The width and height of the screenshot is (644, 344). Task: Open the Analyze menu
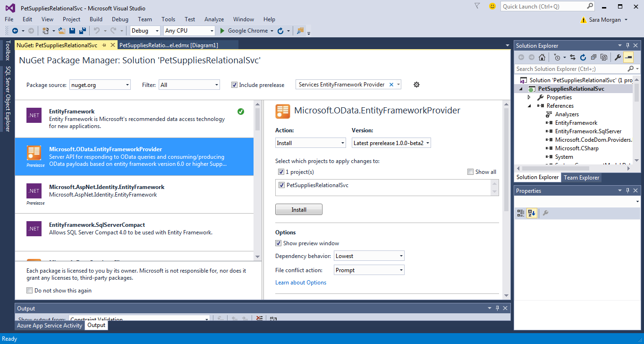[214, 19]
